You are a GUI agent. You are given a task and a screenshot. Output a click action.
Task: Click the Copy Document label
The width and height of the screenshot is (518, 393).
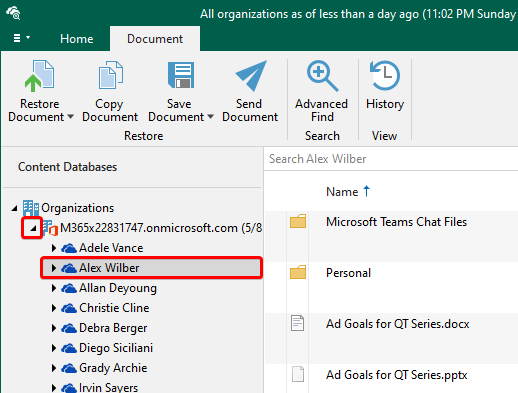click(x=110, y=110)
